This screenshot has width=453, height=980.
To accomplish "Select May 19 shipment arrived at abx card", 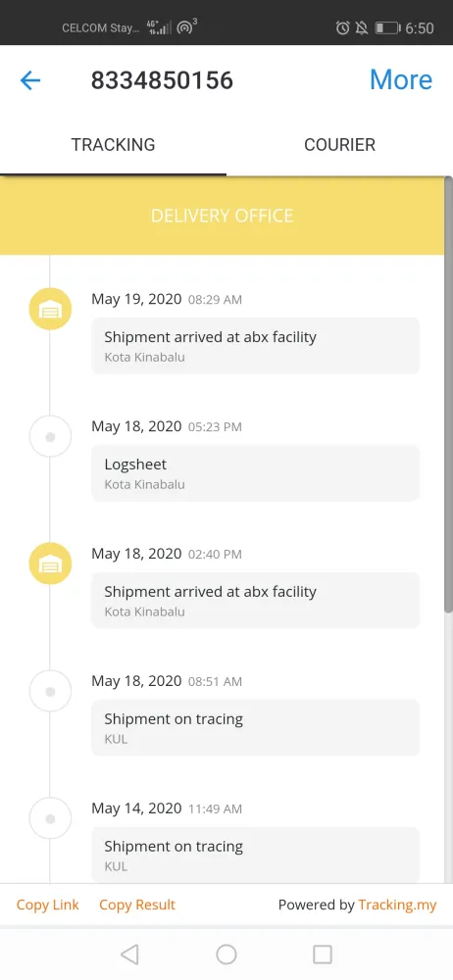I will [255, 346].
